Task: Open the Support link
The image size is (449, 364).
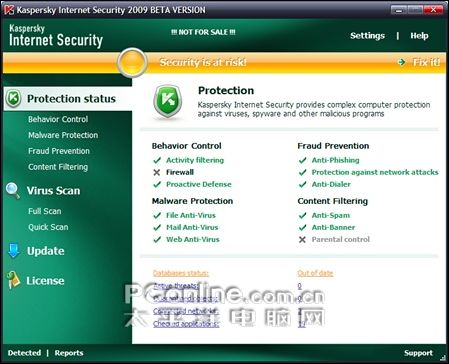Action: point(418,353)
